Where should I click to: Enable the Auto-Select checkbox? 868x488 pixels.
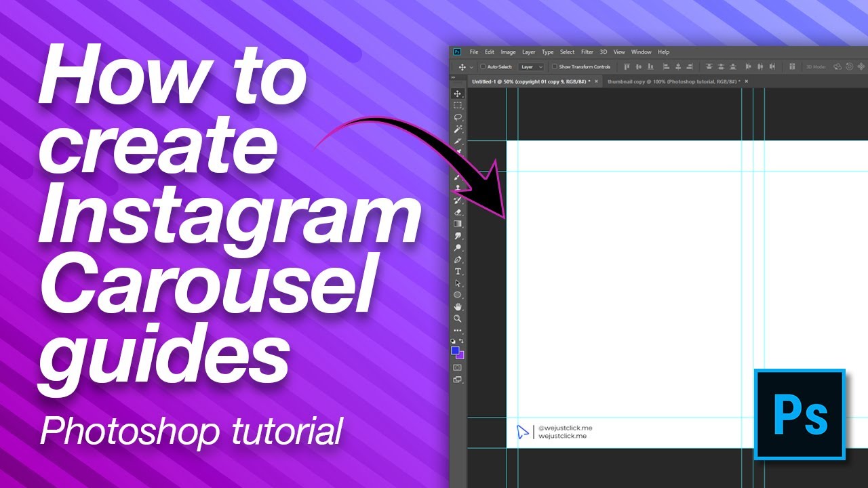(x=483, y=66)
